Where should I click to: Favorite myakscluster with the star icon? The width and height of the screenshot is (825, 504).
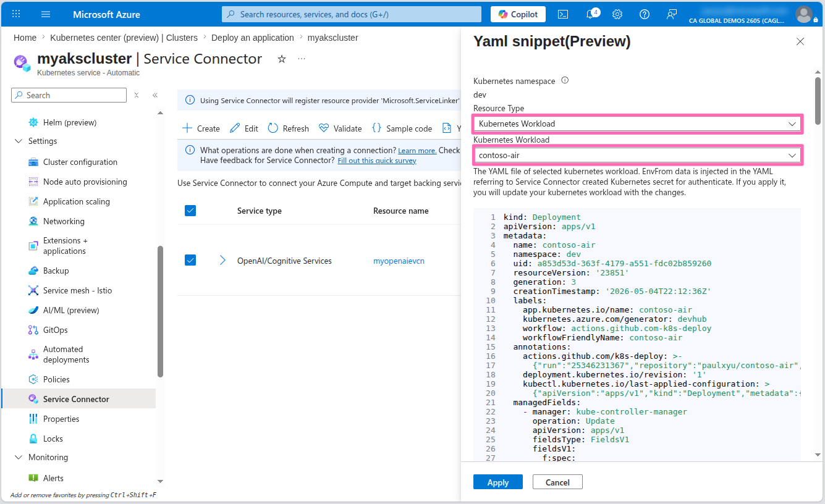(x=282, y=59)
